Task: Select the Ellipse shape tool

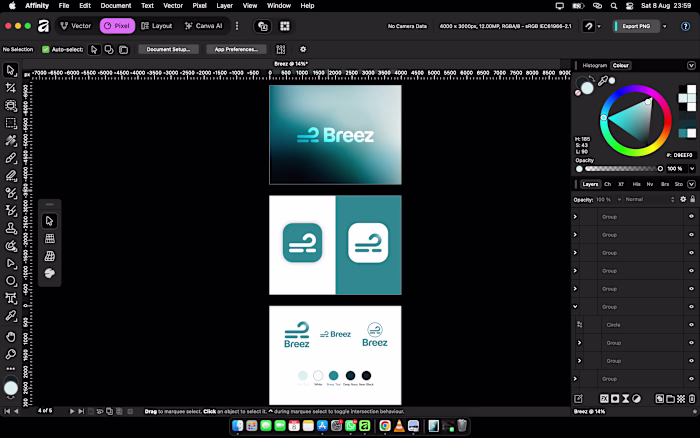Action: (x=11, y=281)
